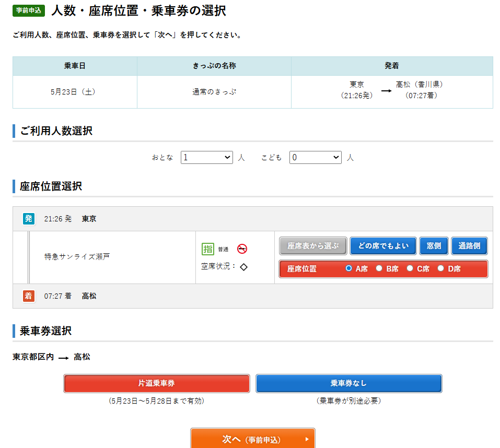Viewport: 500px width, 448px height.
Task: Click the green 事前申込 badge
Action: tap(29, 11)
